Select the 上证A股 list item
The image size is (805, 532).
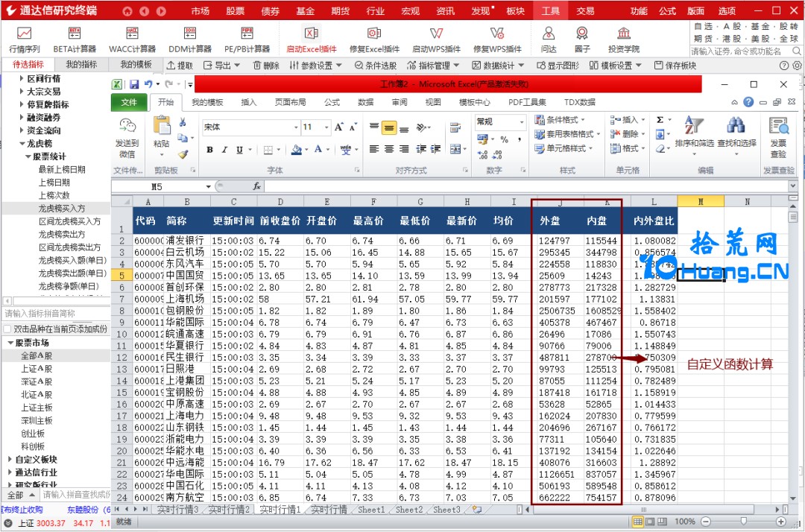click(37, 368)
